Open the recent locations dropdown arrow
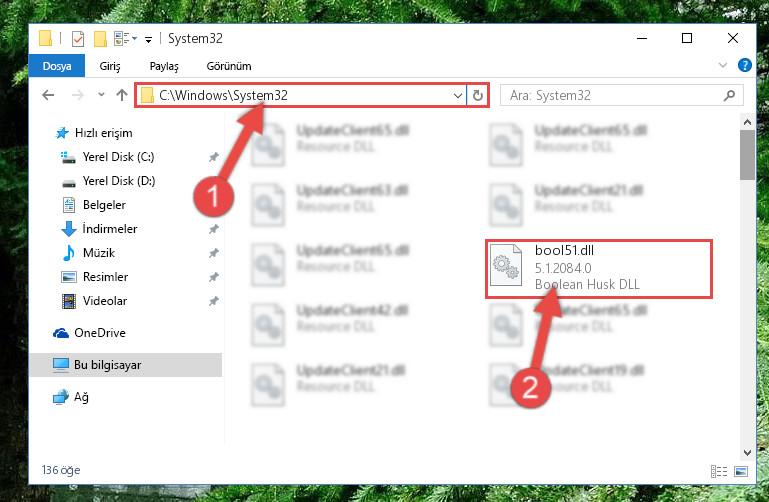This screenshot has height=502, width=769. [101, 95]
